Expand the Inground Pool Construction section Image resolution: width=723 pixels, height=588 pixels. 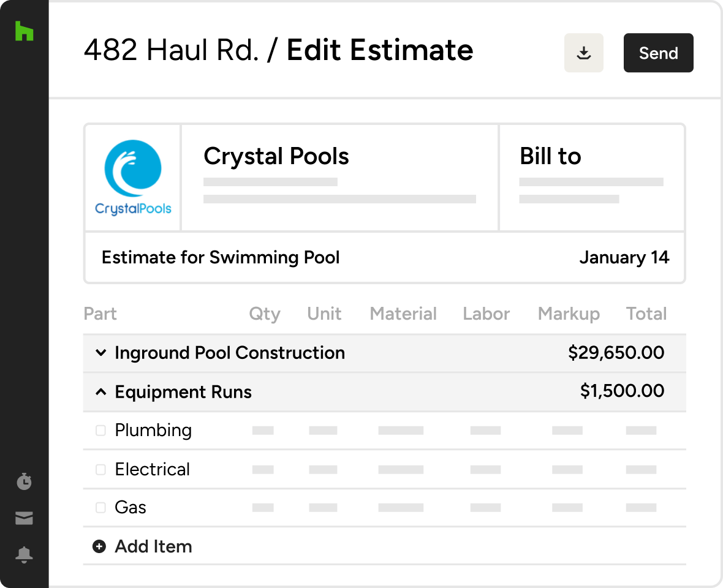click(x=100, y=353)
